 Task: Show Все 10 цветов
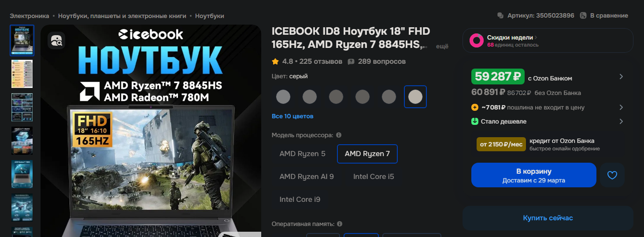(292, 117)
